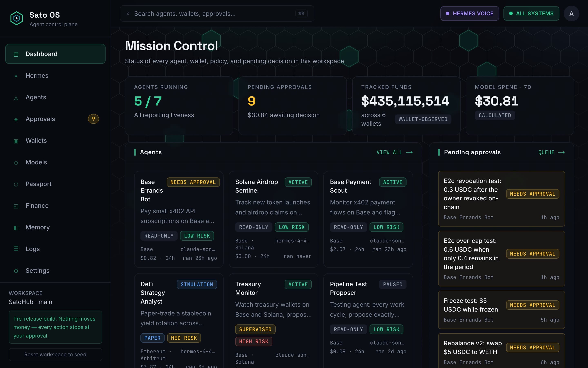Click the Agents Running 5 / 7 card

(x=179, y=106)
